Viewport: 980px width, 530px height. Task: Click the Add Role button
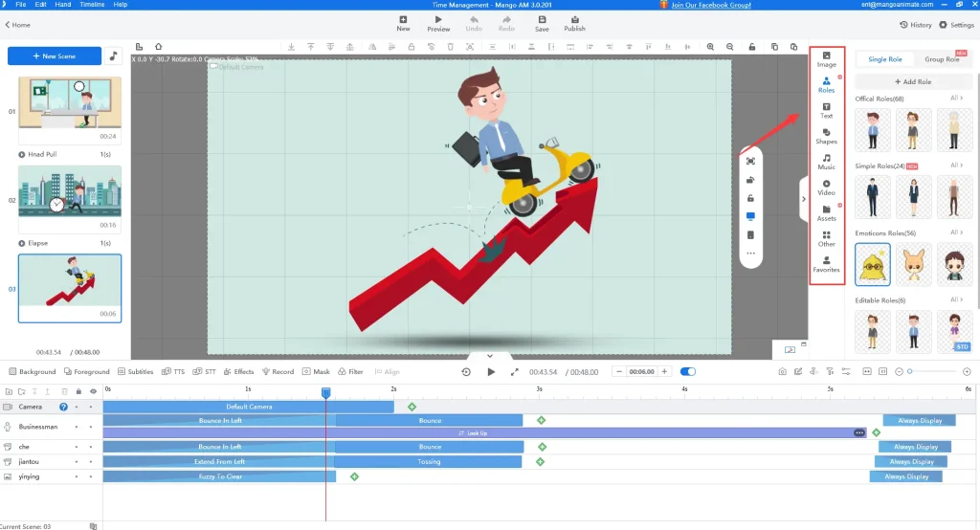click(x=913, y=82)
